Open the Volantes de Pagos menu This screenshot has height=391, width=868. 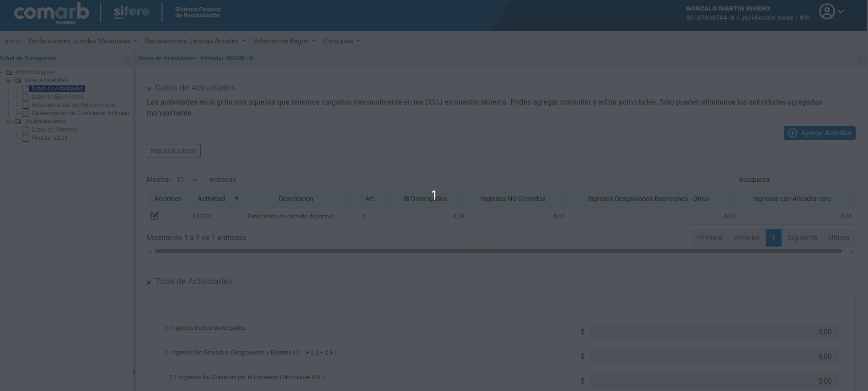(284, 41)
